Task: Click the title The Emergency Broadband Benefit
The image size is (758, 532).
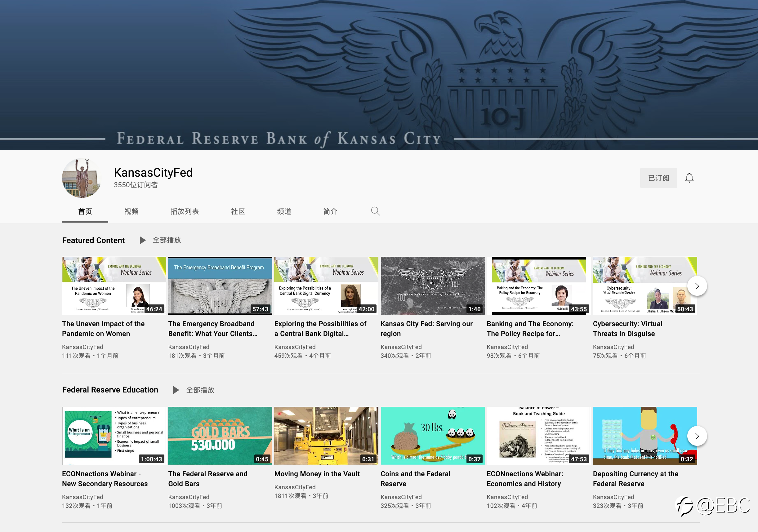Action: coord(213,329)
